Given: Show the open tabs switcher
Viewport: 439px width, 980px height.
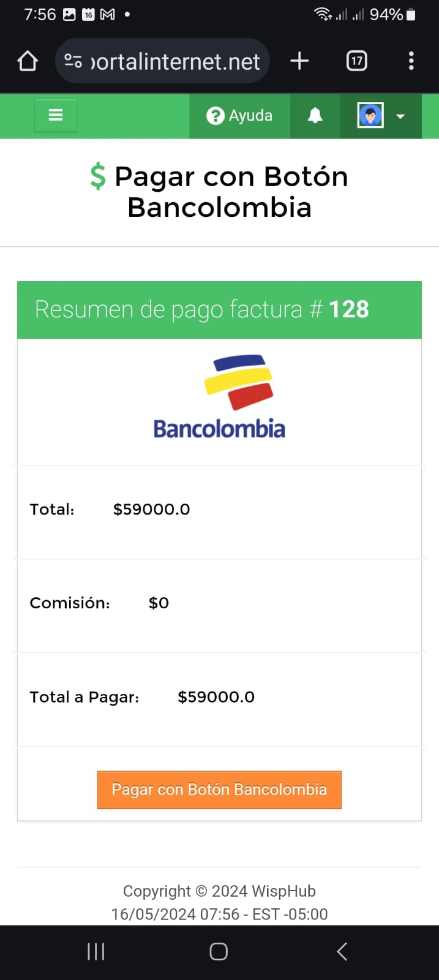Looking at the screenshot, I should [356, 61].
